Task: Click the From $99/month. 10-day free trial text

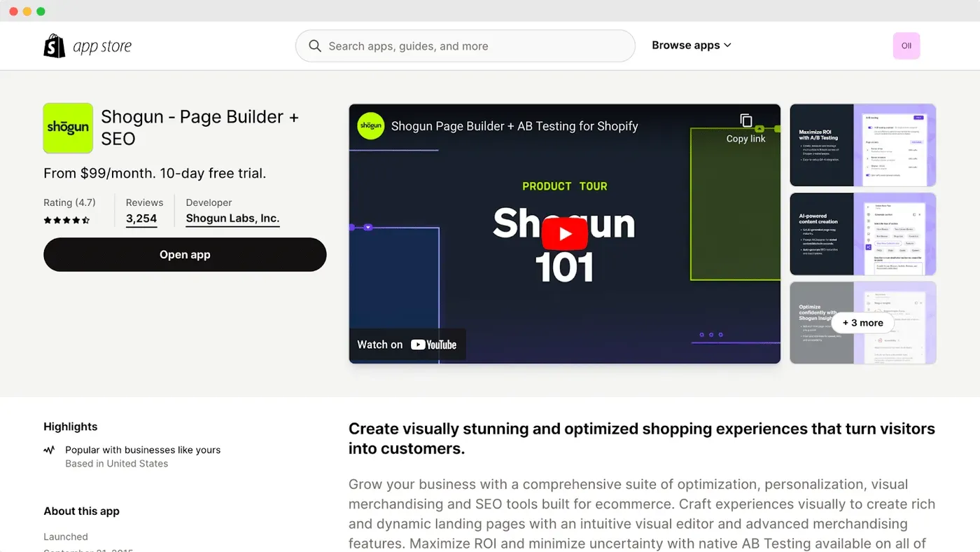Action: (155, 173)
